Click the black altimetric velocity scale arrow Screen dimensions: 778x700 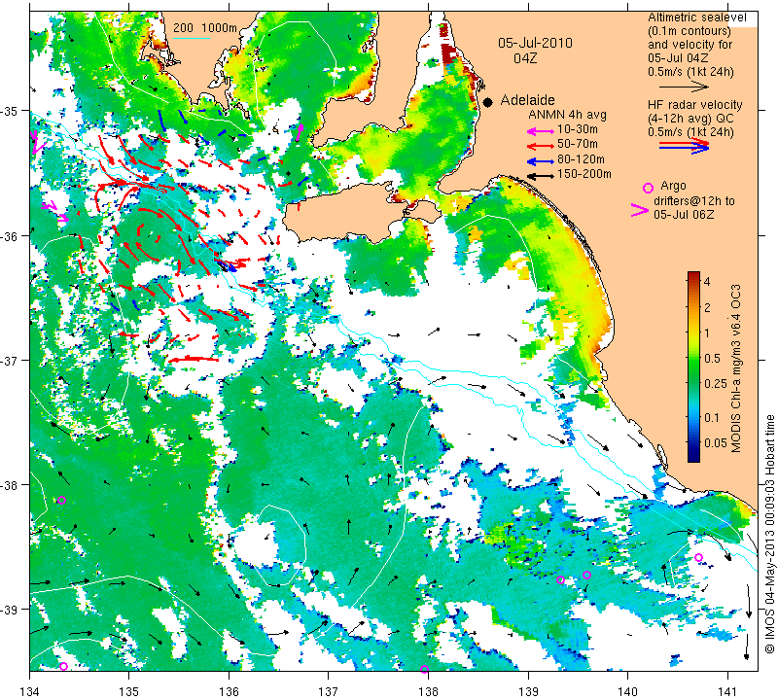point(684,87)
